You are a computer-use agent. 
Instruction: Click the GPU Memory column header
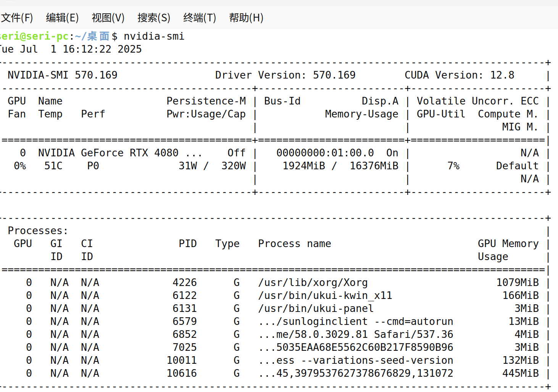point(508,244)
